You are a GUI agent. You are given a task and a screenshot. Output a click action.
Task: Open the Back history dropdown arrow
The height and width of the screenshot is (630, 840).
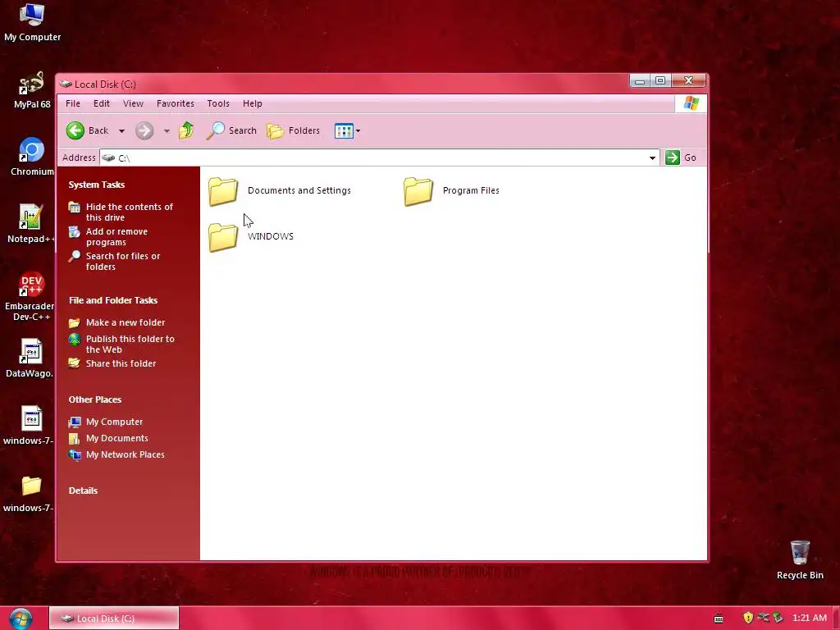[x=121, y=130]
